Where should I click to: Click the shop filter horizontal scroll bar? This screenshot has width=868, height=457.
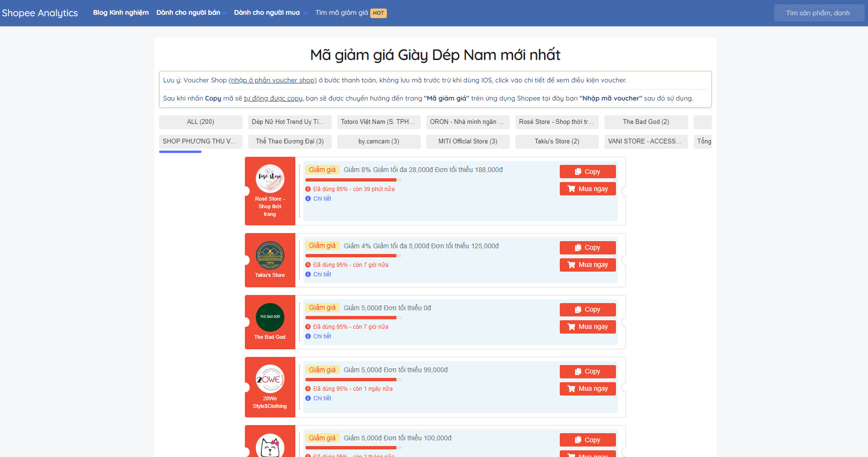pos(181,152)
